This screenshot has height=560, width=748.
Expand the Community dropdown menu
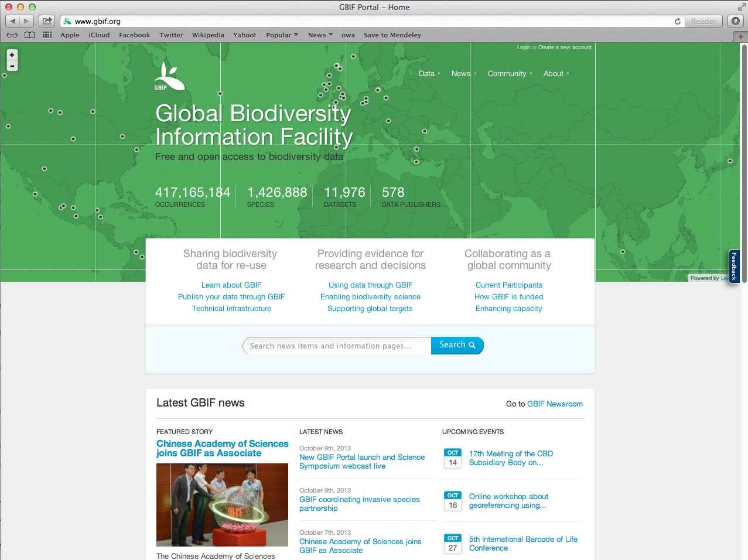[510, 74]
